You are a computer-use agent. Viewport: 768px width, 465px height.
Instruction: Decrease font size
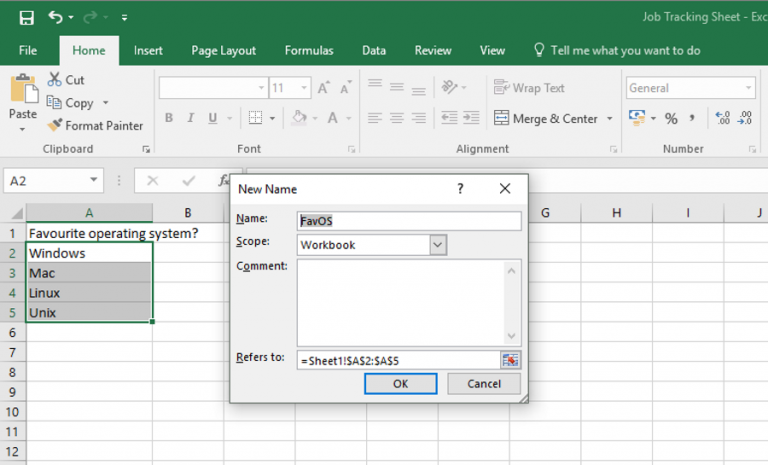click(346, 88)
